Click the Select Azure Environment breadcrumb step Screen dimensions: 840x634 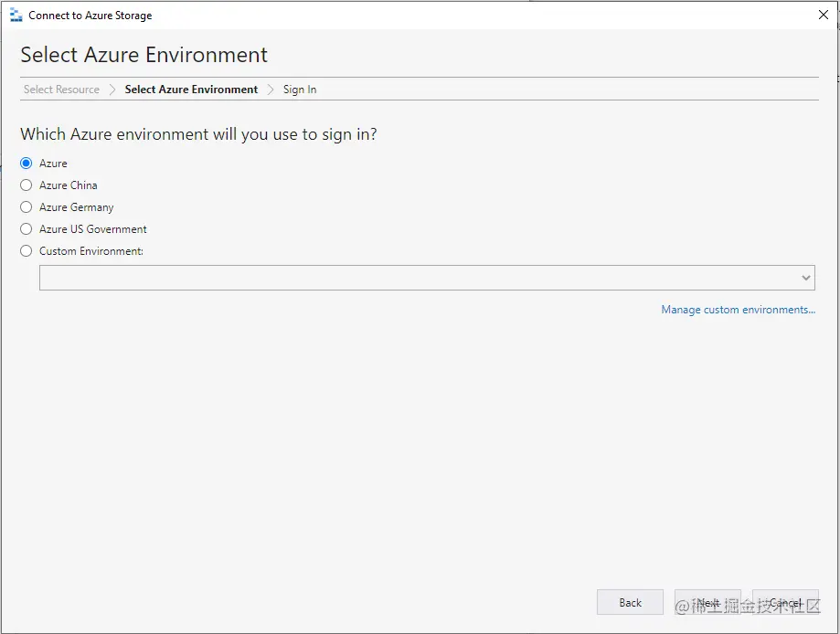190,89
